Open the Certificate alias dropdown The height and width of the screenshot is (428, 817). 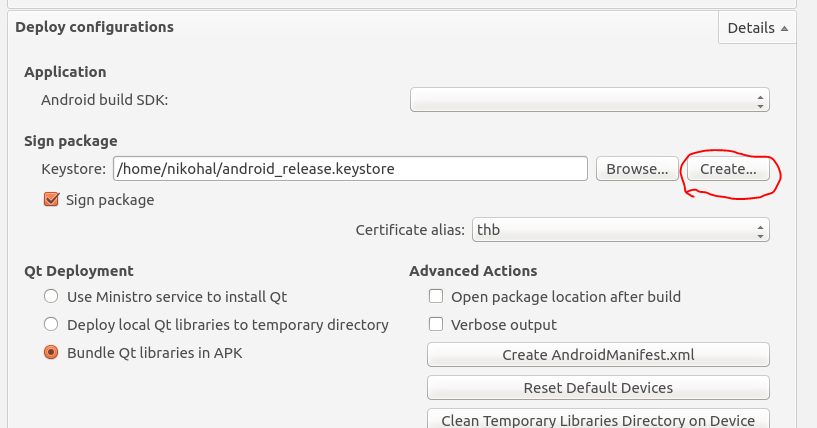tap(620, 230)
